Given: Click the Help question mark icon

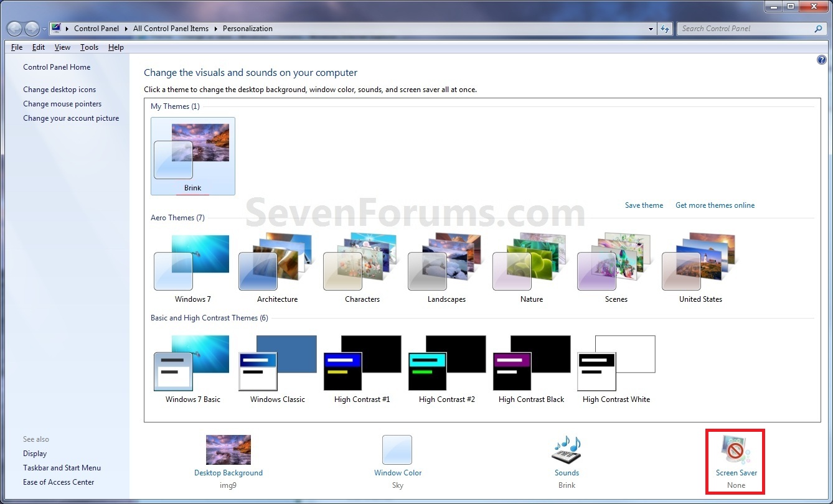Looking at the screenshot, I should 821,59.
